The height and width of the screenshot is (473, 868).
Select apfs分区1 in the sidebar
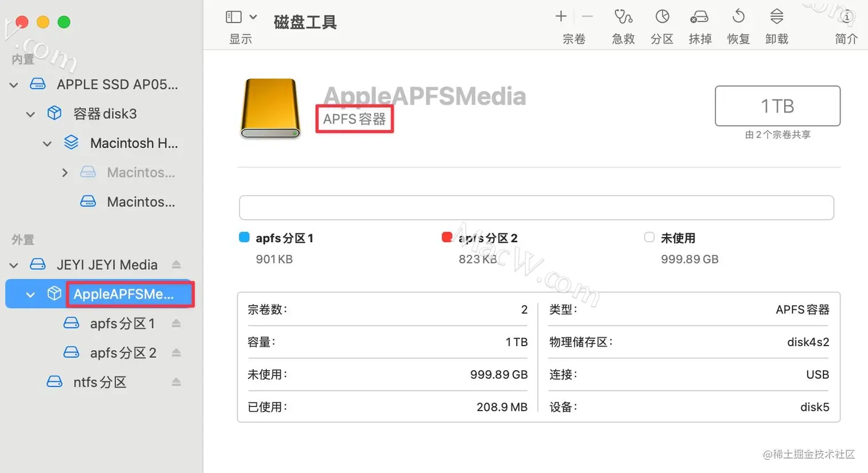pyautogui.click(x=122, y=324)
